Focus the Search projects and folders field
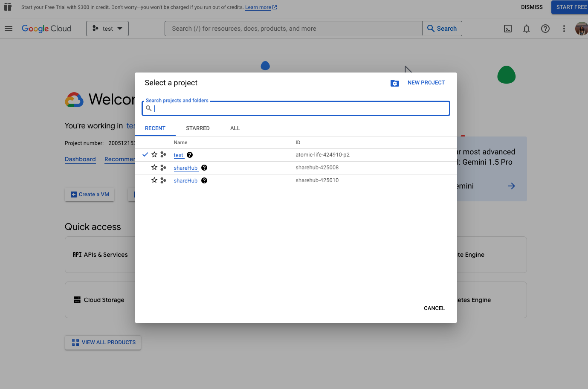Image resolution: width=588 pixels, height=389 pixels. [296, 108]
